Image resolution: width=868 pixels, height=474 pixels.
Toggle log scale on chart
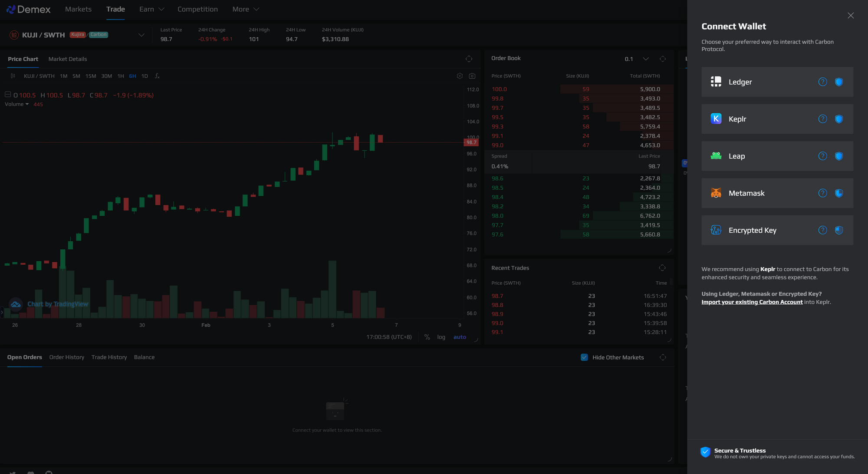[x=441, y=337]
